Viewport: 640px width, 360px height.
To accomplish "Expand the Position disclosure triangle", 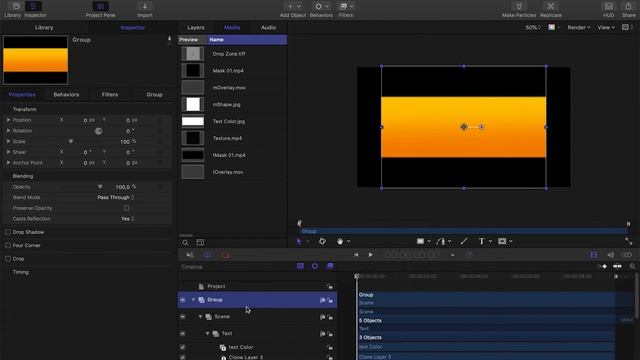I will (x=8, y=120).
